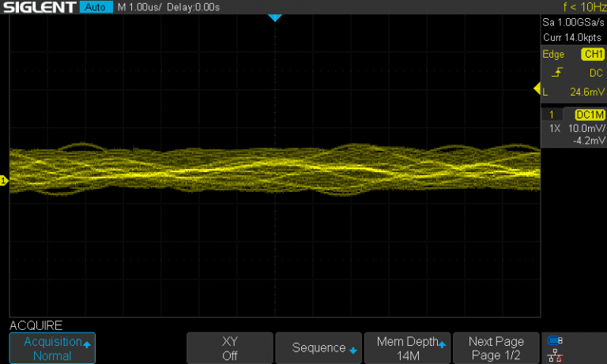Toggle the Auto trigger mode indicator
Screen dimensions: 607x364
[96, 7]
